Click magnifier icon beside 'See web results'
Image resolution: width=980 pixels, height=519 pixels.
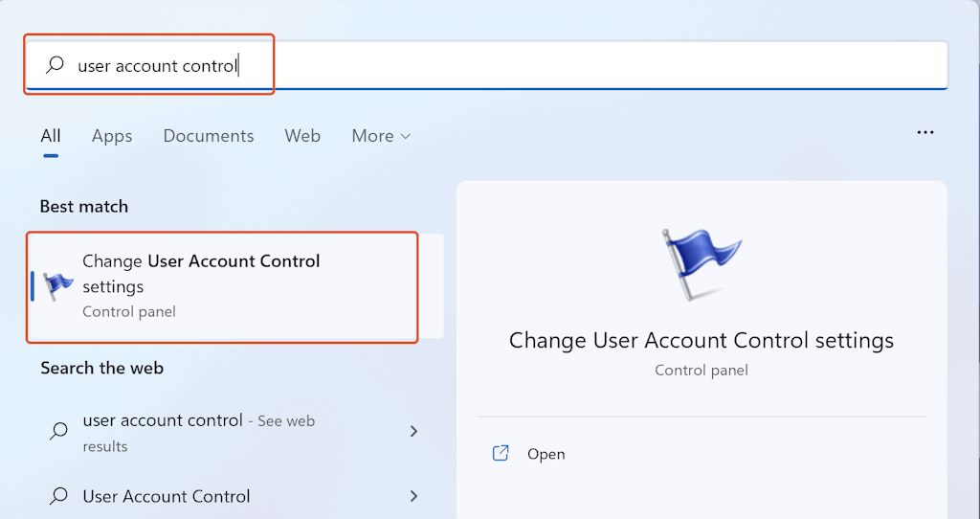point(58,431)
